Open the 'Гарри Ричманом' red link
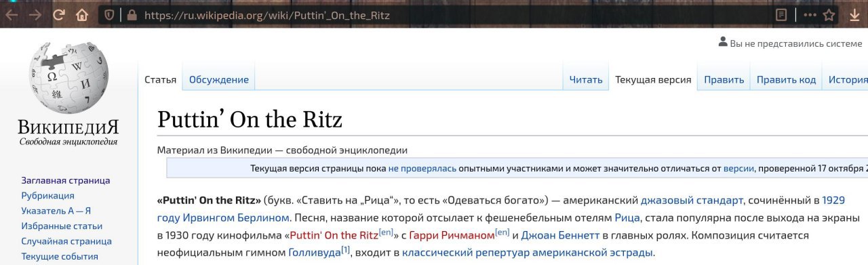This screenshot has width=868, height=265. click(x=452, y=236)
